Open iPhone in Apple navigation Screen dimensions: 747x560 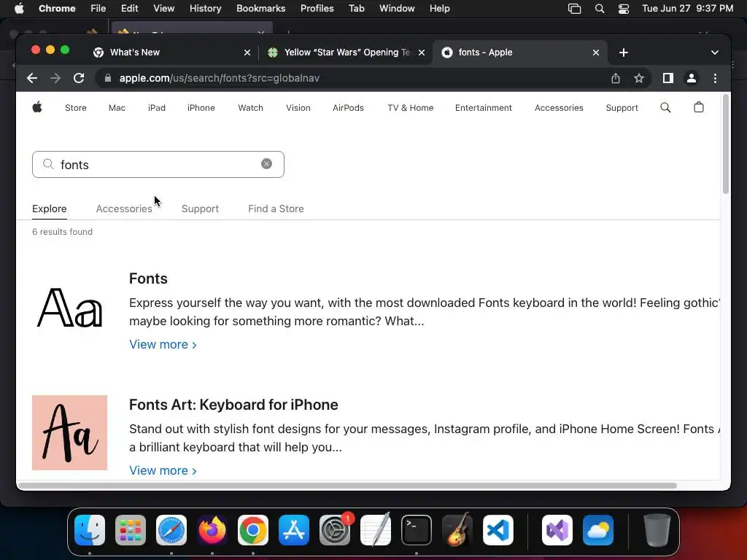click(201, 108)
